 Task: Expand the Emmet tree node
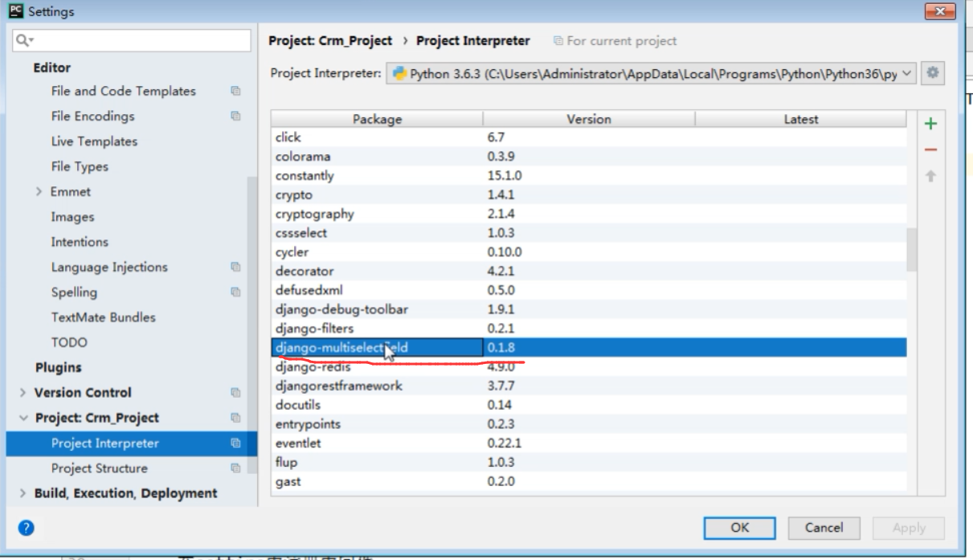pyautogui.click(x=39, y=191)
